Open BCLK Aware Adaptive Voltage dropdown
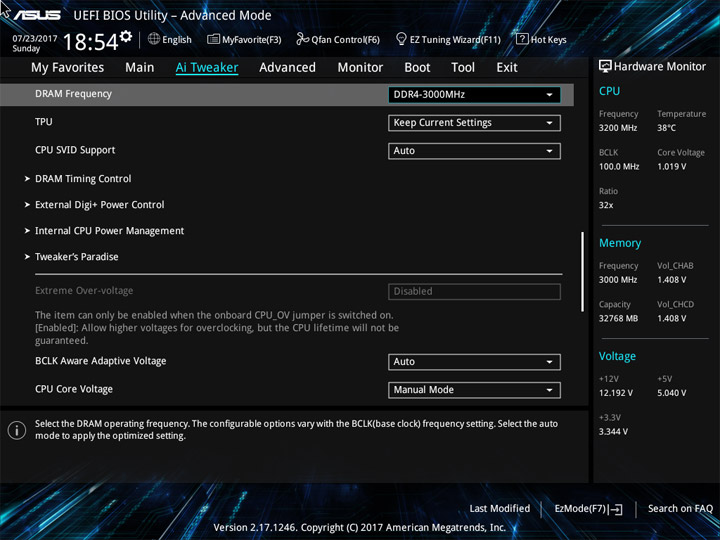The width and height of the screenshot is (720, 540). [474, 362]
